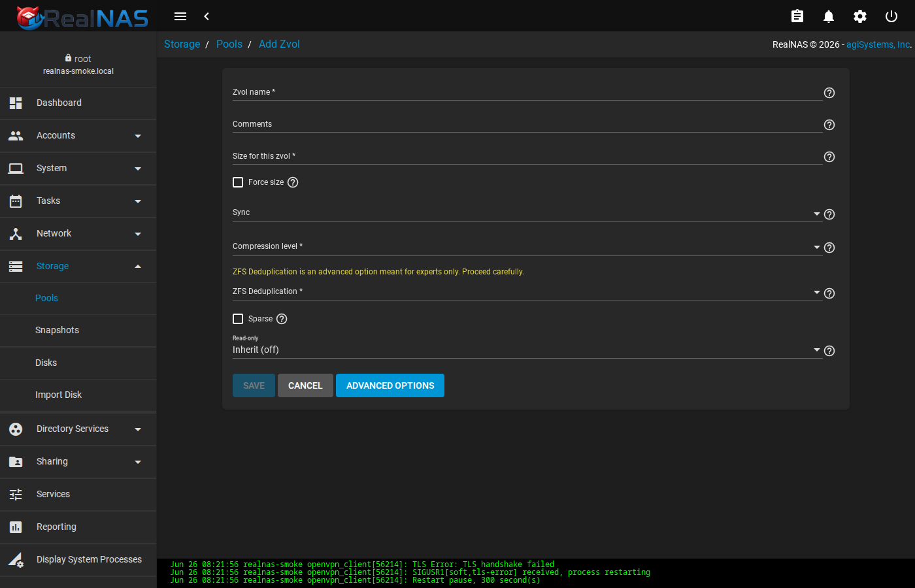Click the Reporting chart icon

click(16, 527)
